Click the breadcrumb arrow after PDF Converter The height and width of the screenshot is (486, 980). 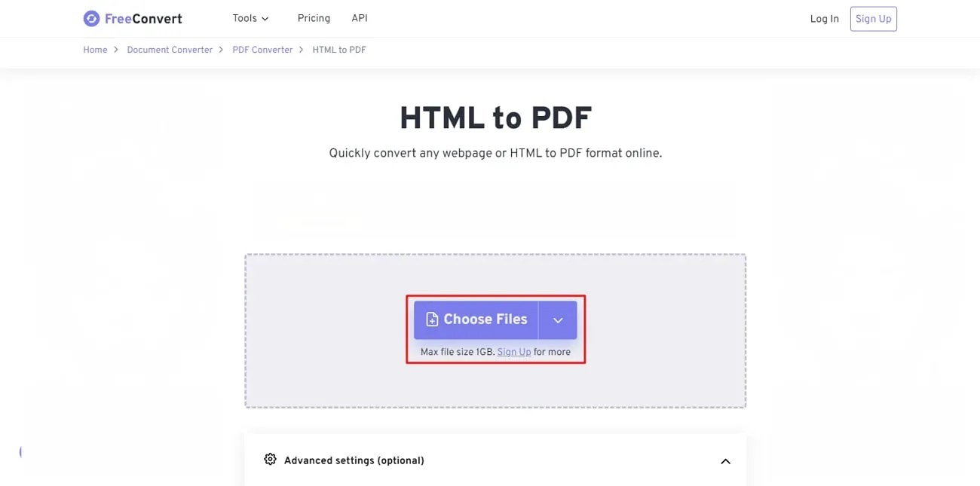301,49
